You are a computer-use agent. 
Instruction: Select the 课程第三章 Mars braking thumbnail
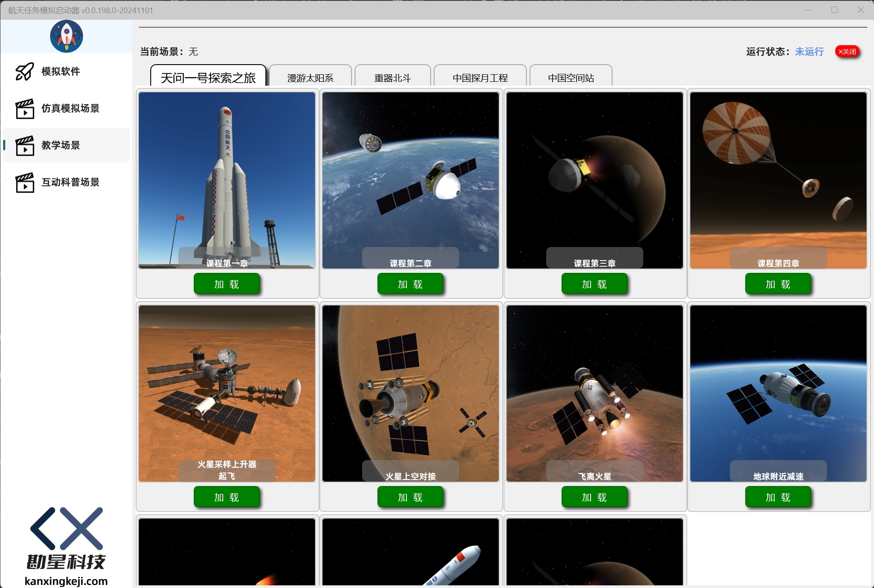click(x=595, y=180)
